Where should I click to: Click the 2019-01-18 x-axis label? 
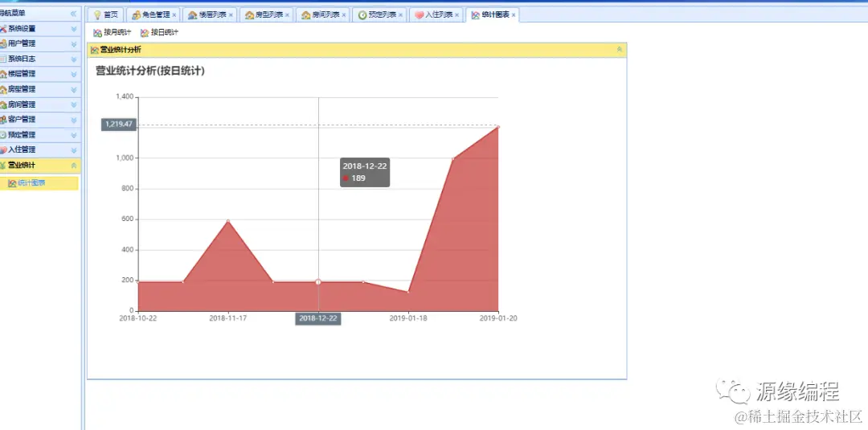coord(408,318)
